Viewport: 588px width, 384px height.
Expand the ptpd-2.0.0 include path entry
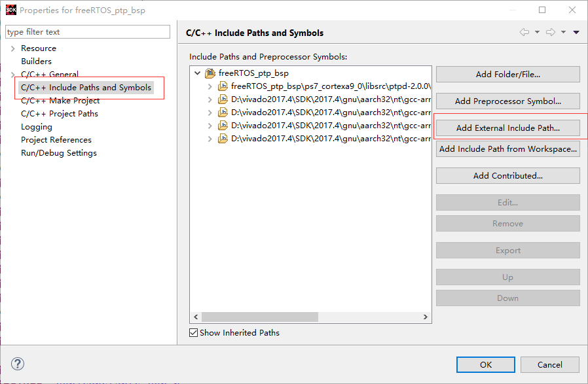(210, 86)
